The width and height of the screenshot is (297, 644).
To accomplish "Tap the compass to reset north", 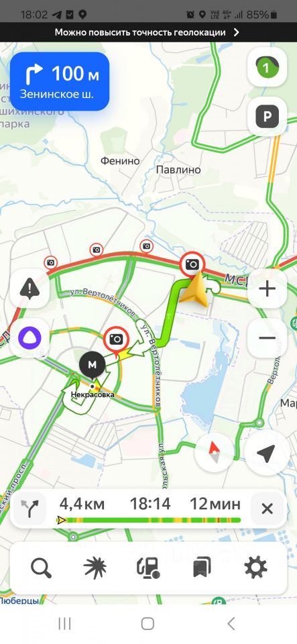I will coord(214,452).
